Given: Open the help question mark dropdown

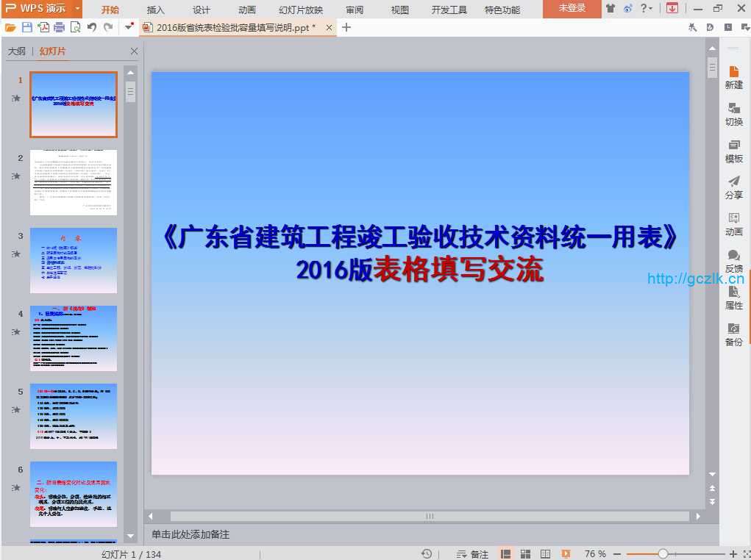Looking at the screenshot, I should click(x=646, y=9).
